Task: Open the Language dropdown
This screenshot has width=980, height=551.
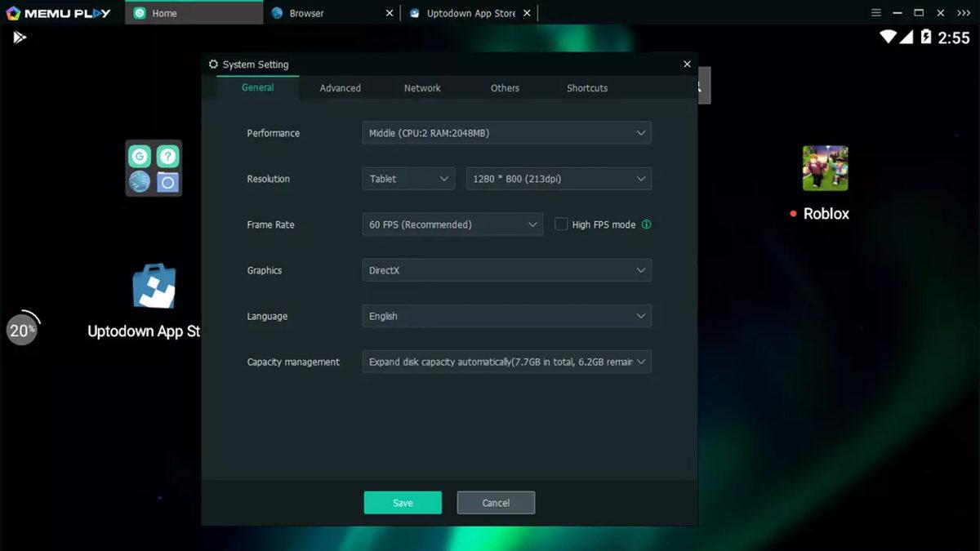Action: tap(506, 316)
